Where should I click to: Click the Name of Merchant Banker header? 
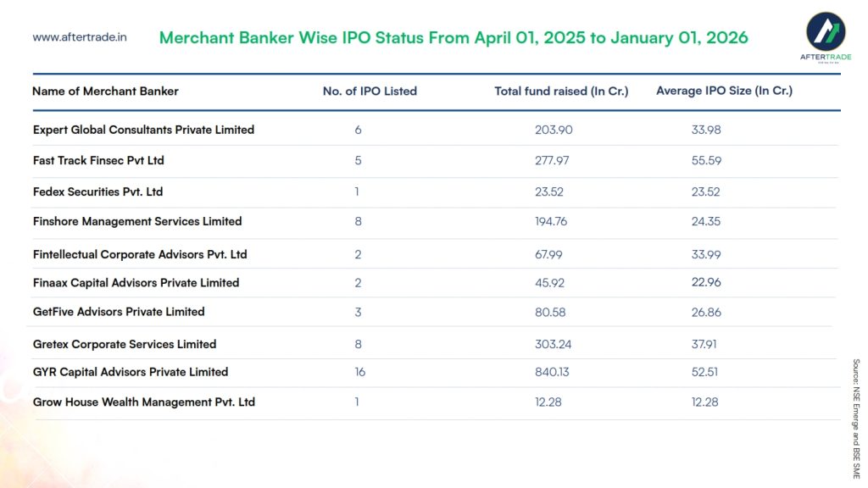tap(105, 91)
